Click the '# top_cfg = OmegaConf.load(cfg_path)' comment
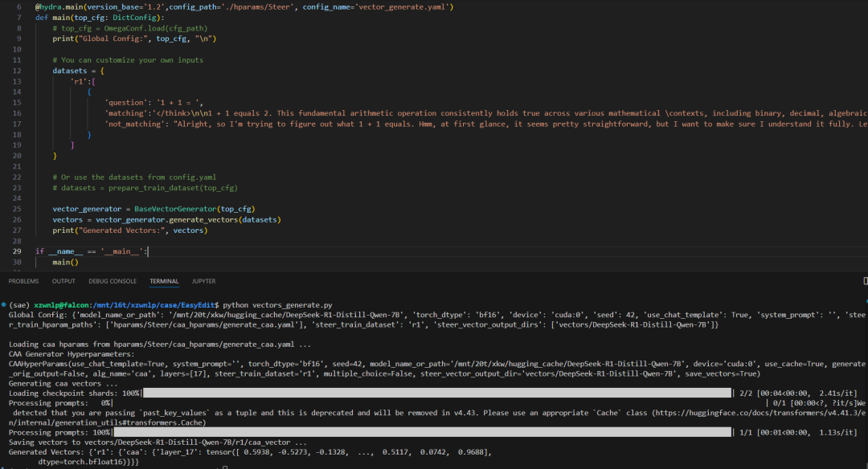 coord(130,28)
